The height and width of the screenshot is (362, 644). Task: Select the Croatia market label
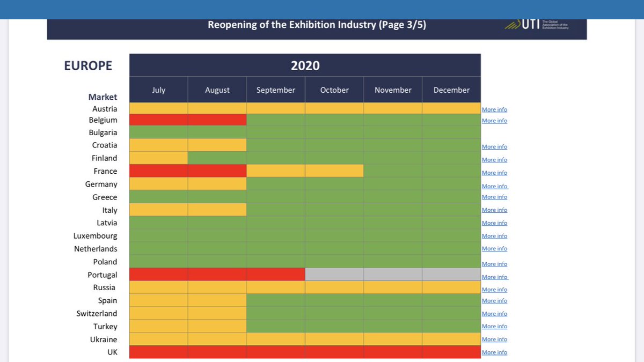click(x=105, y=145)
